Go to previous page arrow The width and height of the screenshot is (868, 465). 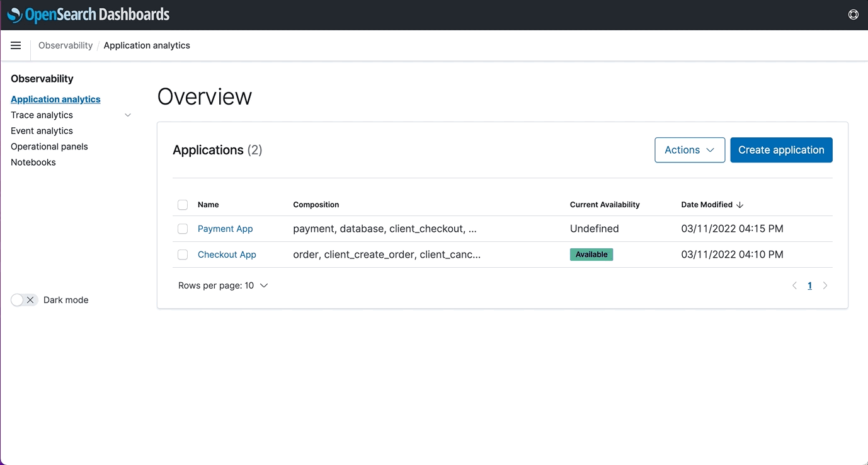click(x=794, y=285)
